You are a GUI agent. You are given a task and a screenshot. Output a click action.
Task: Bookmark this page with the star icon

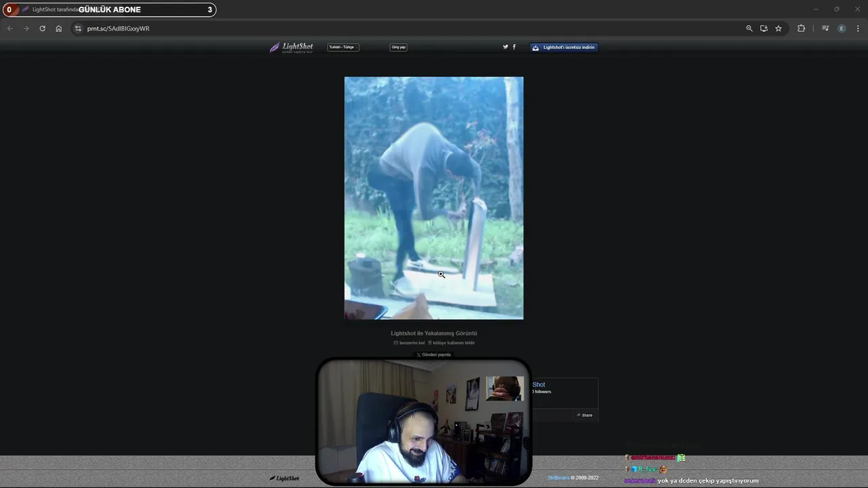pos(778,28)
